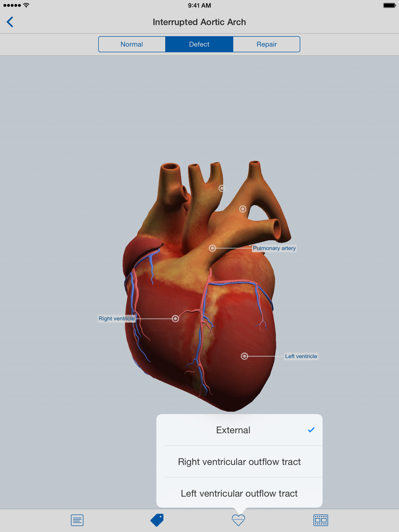Tap the Left ventricle hotspot marker
Viewport: 399px width, 532px height.
coord(245,356)
